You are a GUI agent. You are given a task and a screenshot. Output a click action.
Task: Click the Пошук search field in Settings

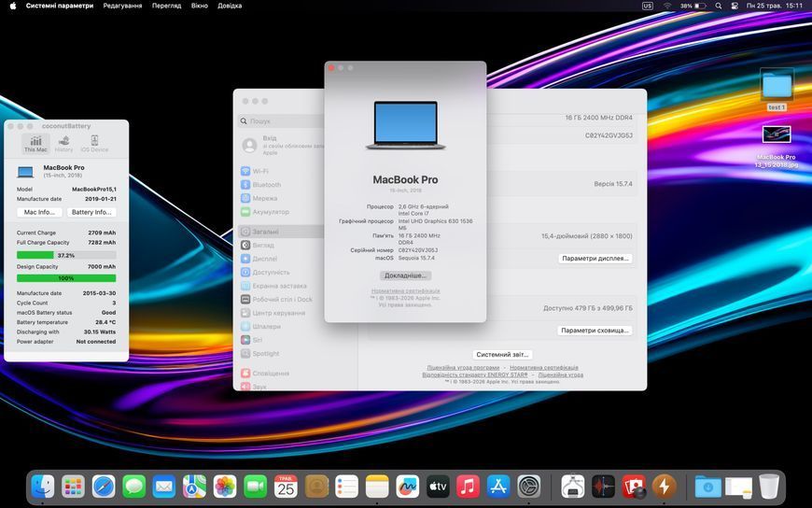[282, 120]
